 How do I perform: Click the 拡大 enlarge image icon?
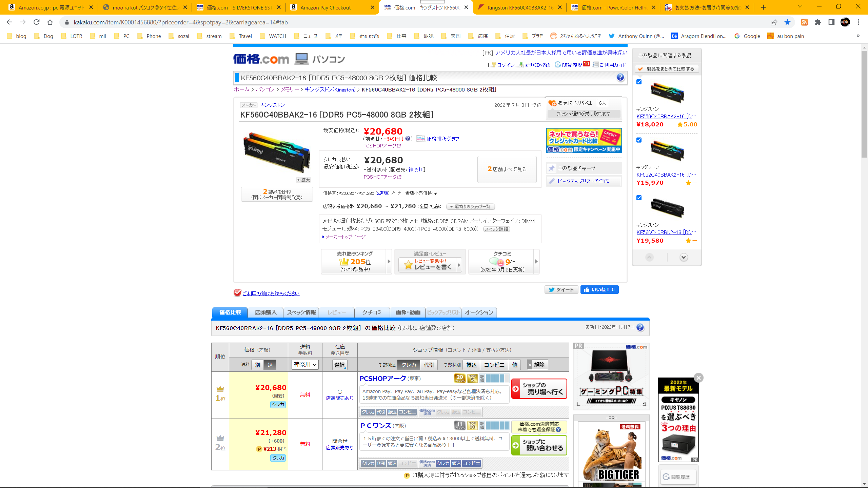[x=303, y=180]
